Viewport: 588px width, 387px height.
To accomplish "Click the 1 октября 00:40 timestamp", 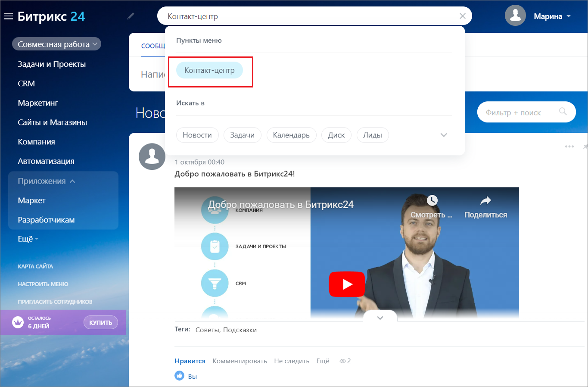I will 199,162.
